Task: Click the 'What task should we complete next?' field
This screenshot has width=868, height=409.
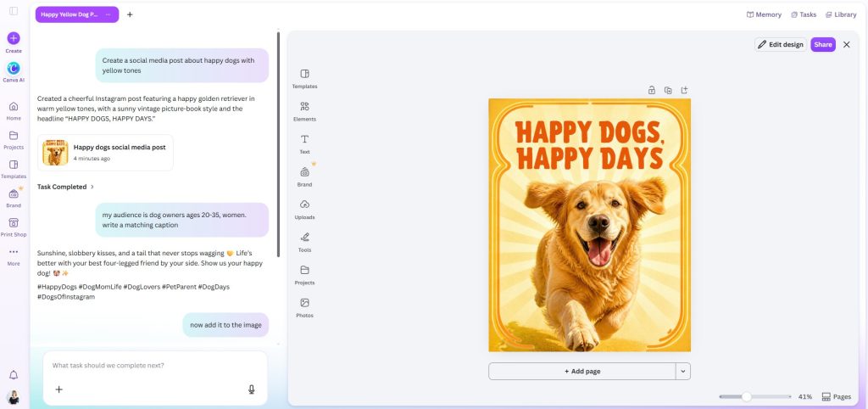Action: pyautogui.click(x=155, y=366)
